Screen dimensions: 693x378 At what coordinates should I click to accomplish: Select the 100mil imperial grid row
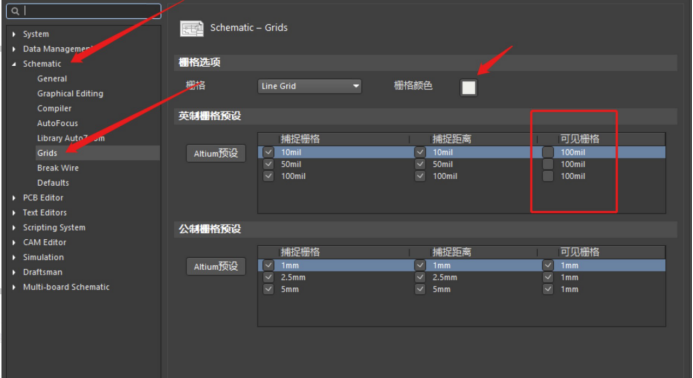click(461, 176)
